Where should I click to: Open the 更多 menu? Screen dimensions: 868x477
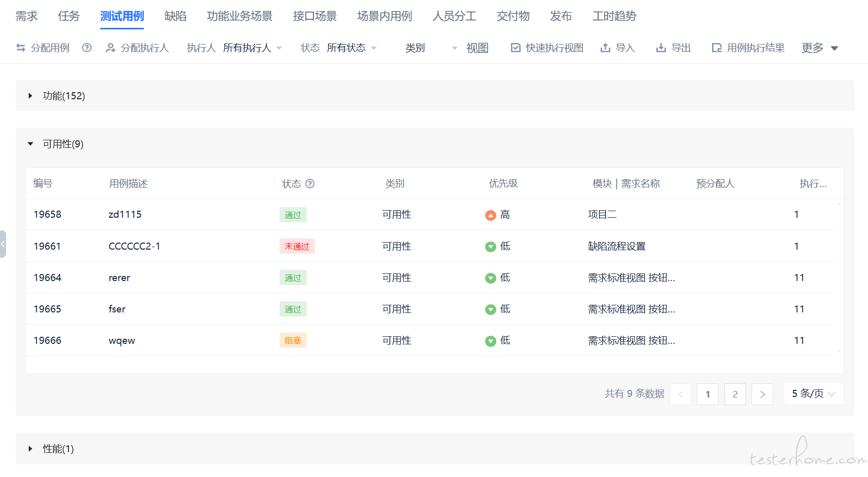819,48
